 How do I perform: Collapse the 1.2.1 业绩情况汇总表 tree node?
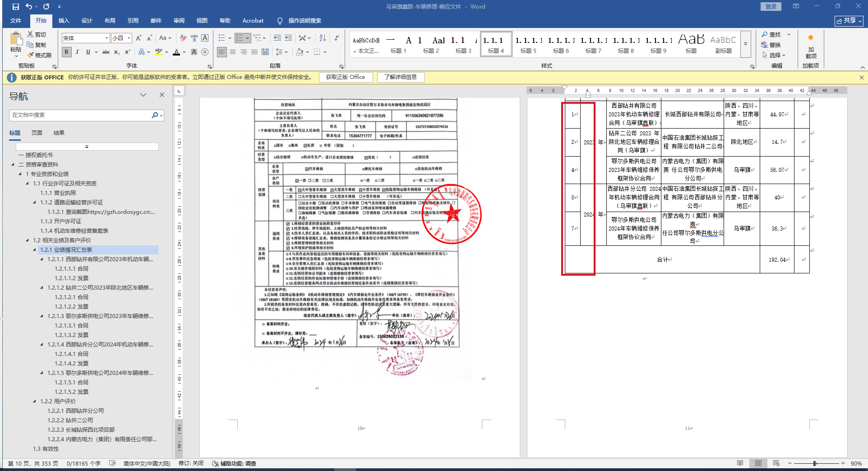click(35, 249)
